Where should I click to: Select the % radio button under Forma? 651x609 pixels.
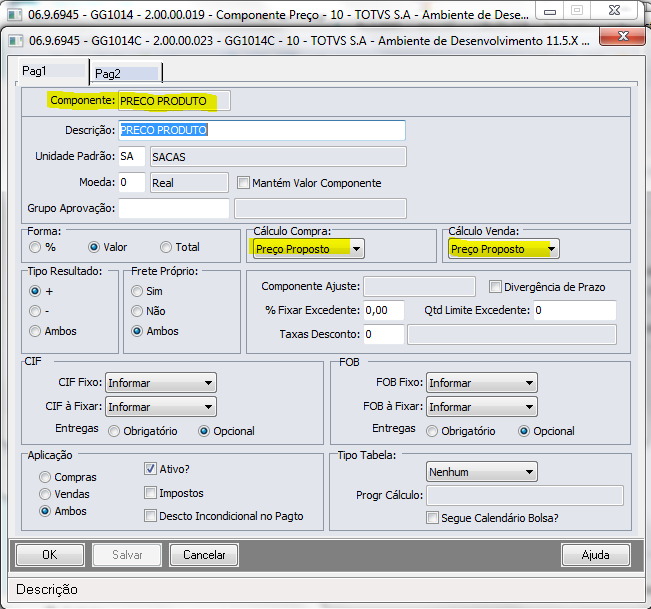(36, 247)
